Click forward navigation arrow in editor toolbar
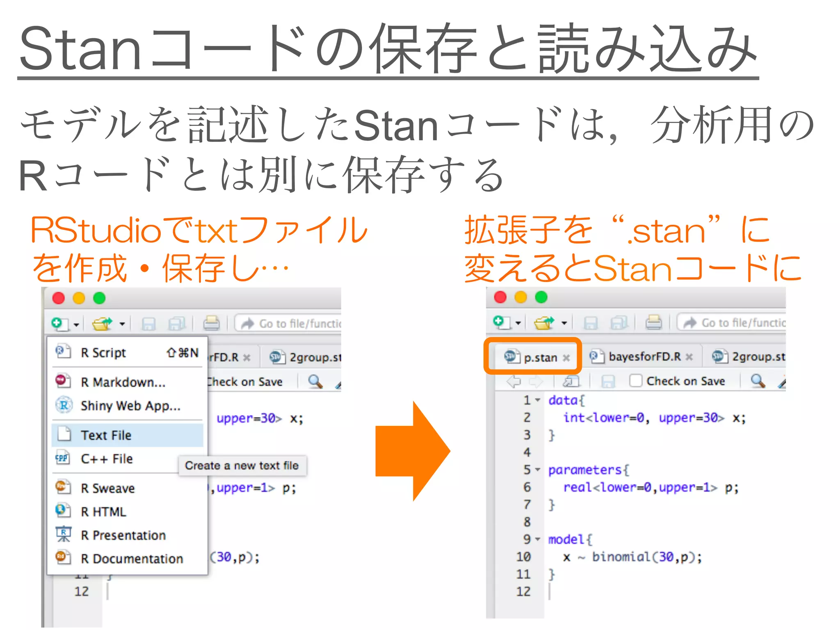 (536, 381)
